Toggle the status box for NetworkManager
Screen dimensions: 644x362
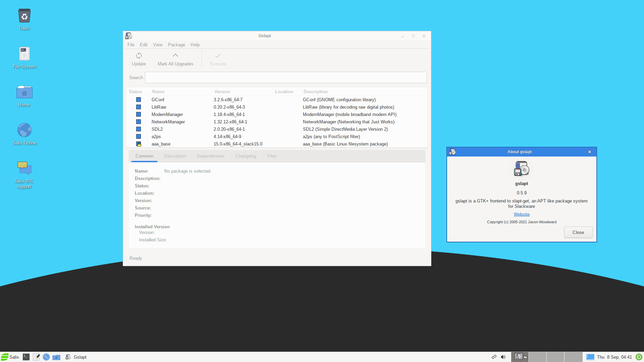pos(139,122)
